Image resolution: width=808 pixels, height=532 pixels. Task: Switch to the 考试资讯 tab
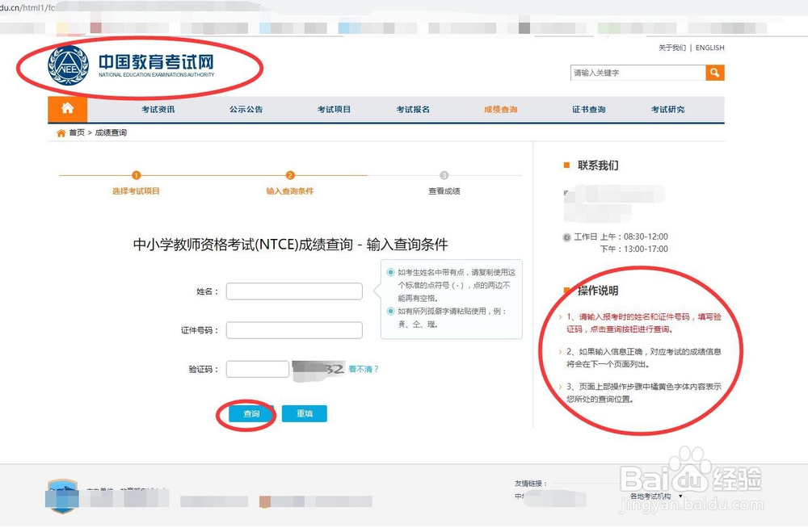click(x=158, y=109)
